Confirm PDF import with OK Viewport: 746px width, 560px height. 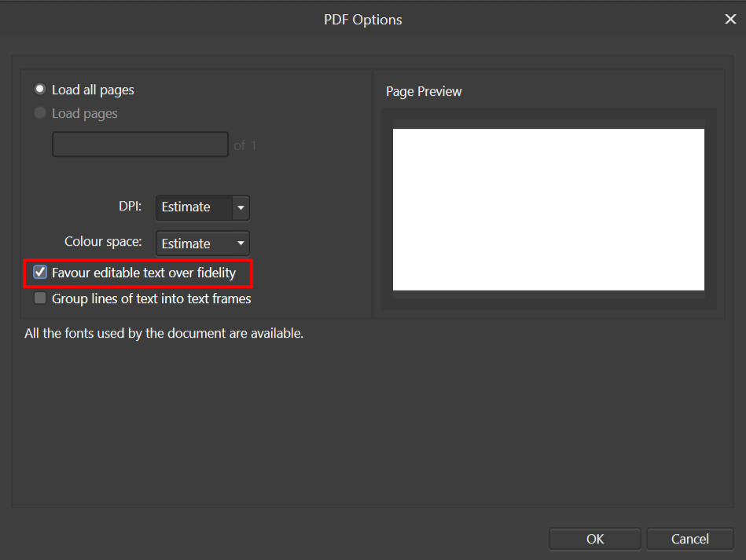point(594,539)
